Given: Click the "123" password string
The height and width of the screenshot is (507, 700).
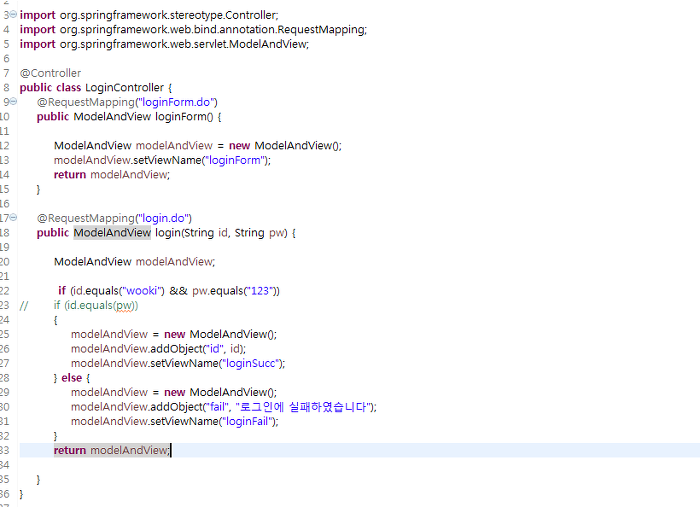Looking at the screenshot, I should point(260,291).
